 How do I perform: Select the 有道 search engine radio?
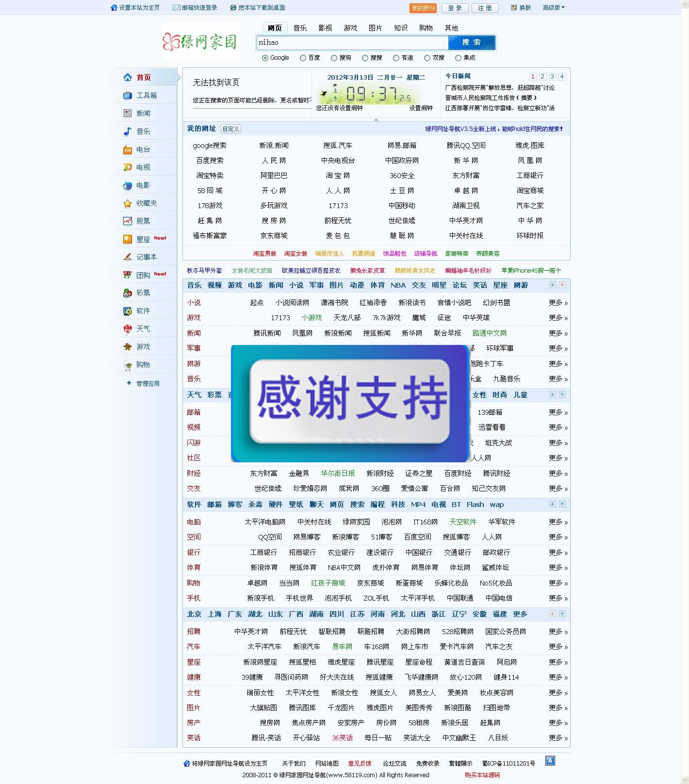tap(396, 58)
